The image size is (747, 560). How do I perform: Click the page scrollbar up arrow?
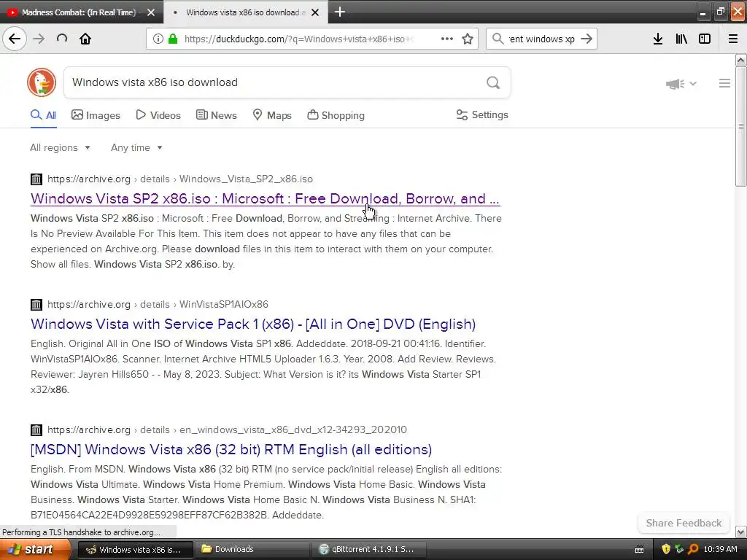coord(740,60)
